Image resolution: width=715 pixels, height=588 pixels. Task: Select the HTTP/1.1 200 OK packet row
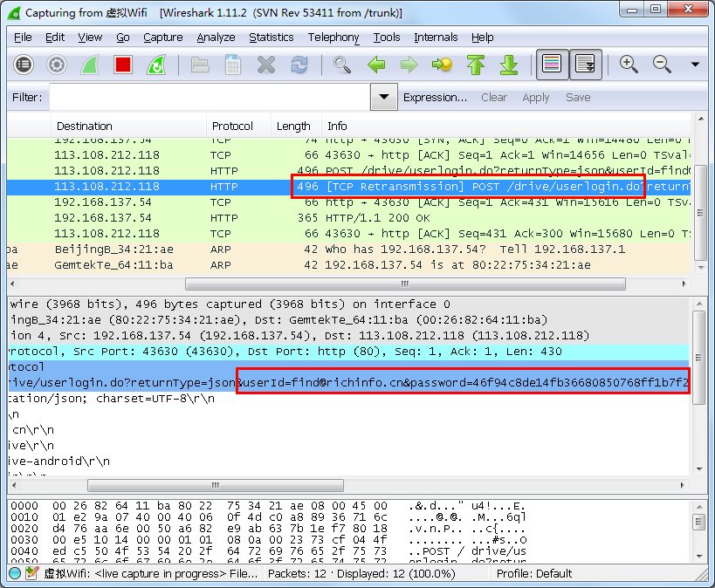pos(349,218)
